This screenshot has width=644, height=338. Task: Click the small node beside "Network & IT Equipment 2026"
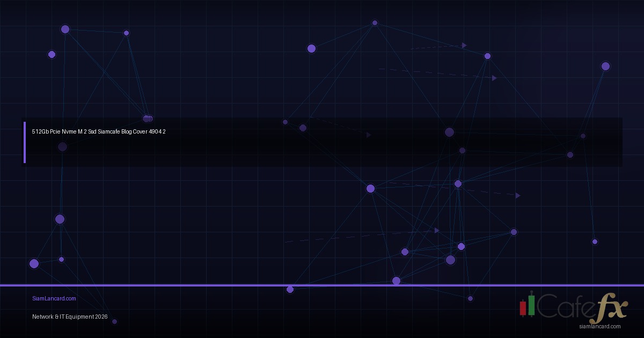[x=114, y=321]
